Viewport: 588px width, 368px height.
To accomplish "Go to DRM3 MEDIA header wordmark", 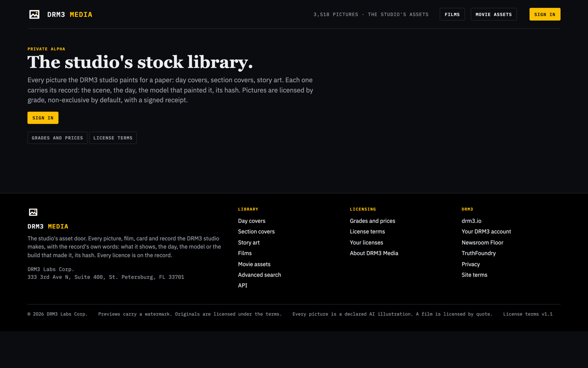I will click(x=70, y=14).
